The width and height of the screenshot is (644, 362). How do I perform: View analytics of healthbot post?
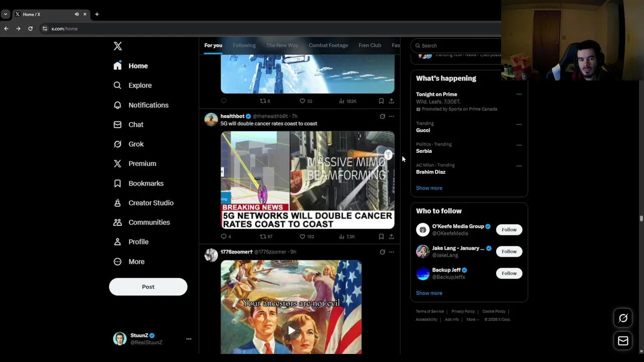click(x=347, y=236)
